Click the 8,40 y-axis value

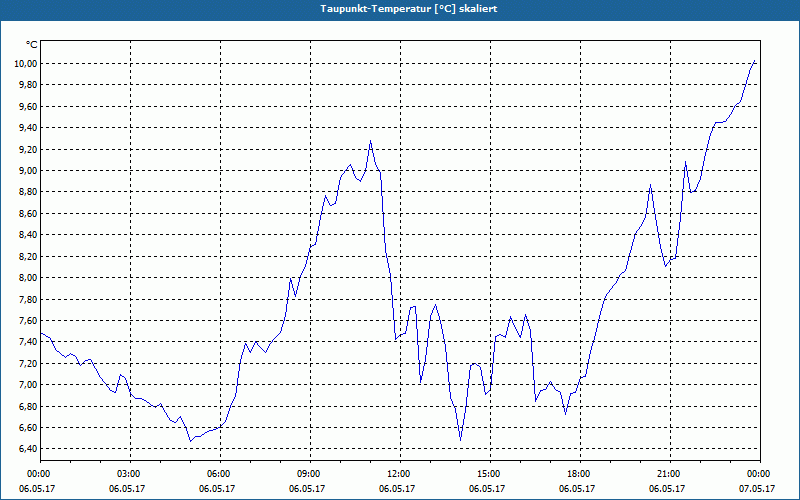tap(28, 235)
